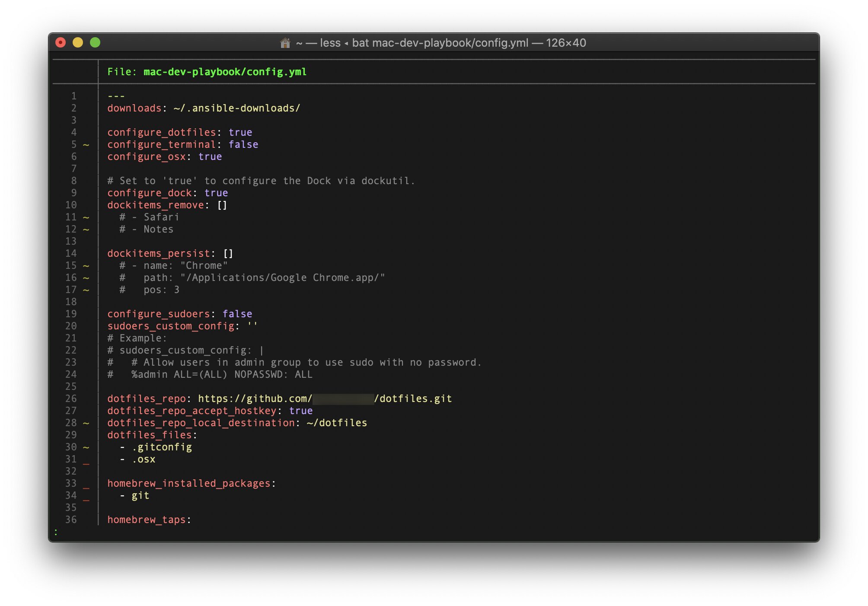This screenshot has width=868, height=606.
Task: Click the '- git' package entry
Action: click(134, 495)
